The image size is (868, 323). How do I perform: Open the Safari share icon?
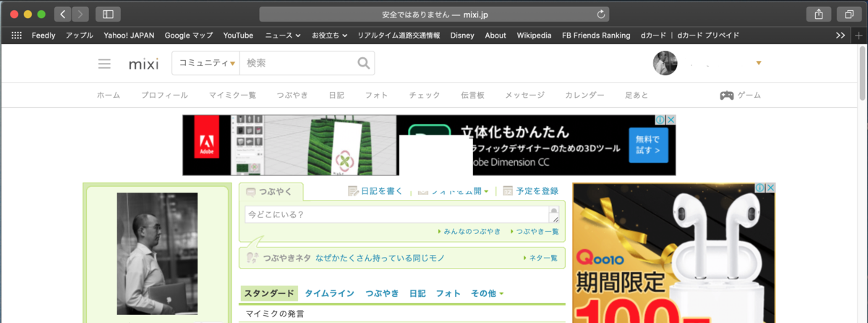[x=819, y=14]
